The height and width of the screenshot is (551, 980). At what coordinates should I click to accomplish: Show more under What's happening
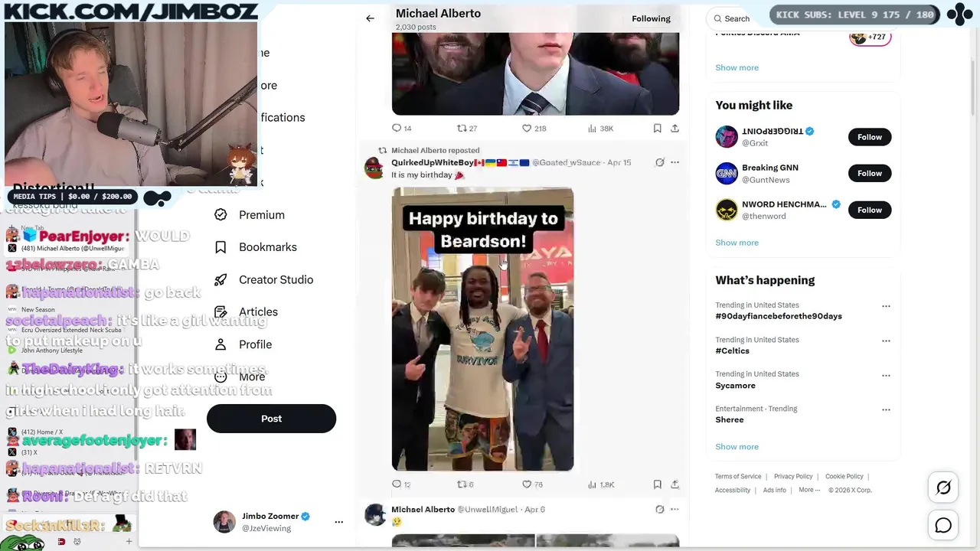737,447
